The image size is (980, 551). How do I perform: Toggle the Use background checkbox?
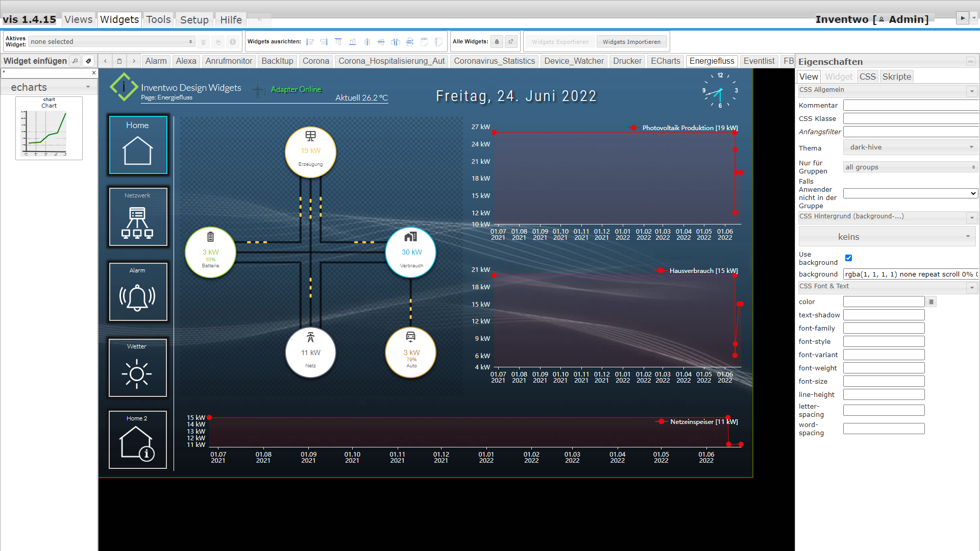[848, 258]
